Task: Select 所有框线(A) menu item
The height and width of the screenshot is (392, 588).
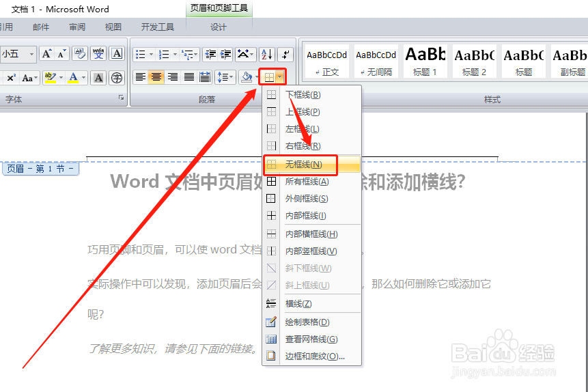Action: coord(311,182)
